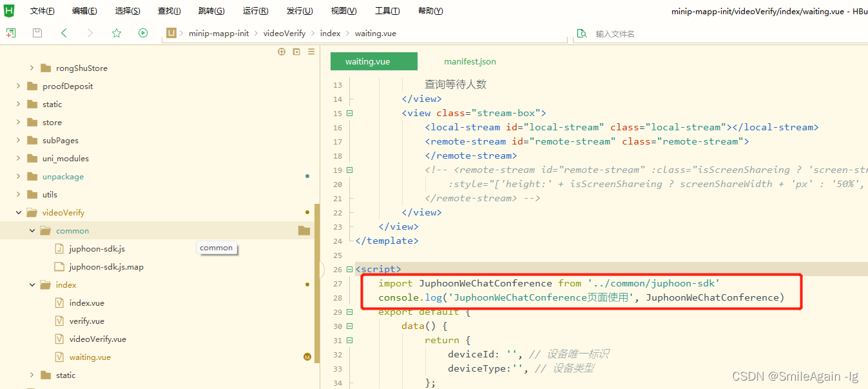This screenshot has height=389, width=868.
Task: Open verify.vue from the project tree
Action: coord(86,321)
